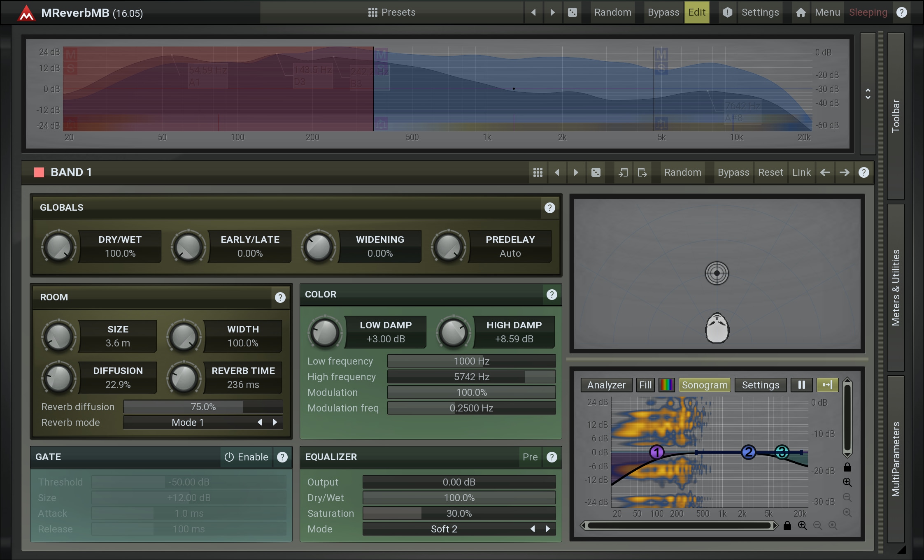Expand the band graph size arrows

pos(868,94)
